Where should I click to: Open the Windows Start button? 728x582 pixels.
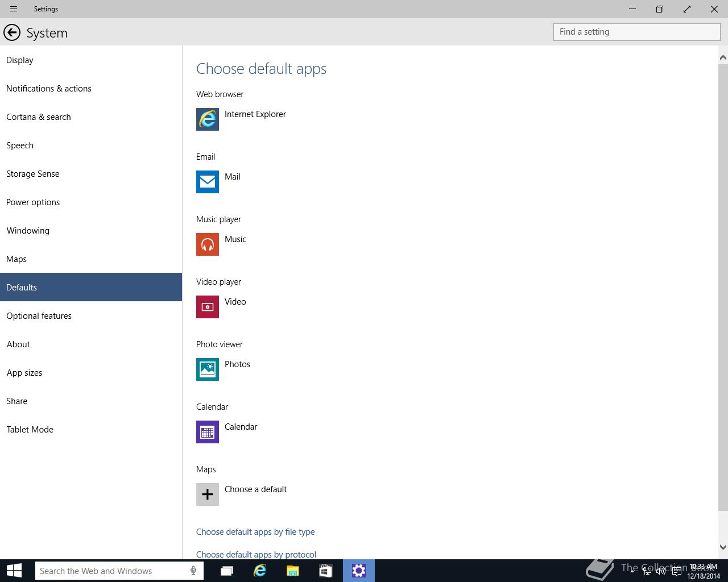[x=14, y=571]
